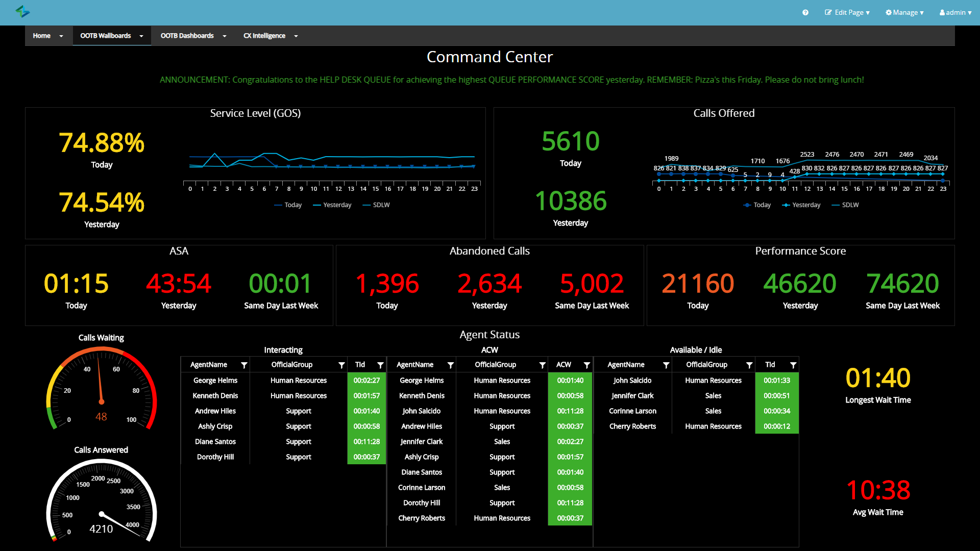Screen dimensions: 980x551
Task: Open the OfficialGroup filter in the ACW table
Action: (542, 365)
